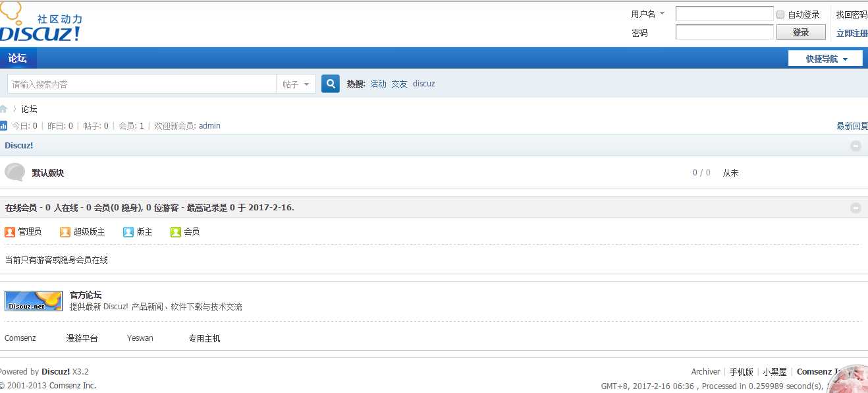Click the 论坛 breadcrumb link
This screenshot has width=868, height=393.
click(x=29, y=109)
